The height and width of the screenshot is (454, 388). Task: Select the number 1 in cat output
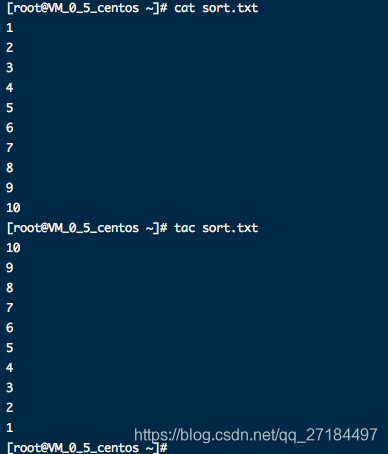[10, 28]
